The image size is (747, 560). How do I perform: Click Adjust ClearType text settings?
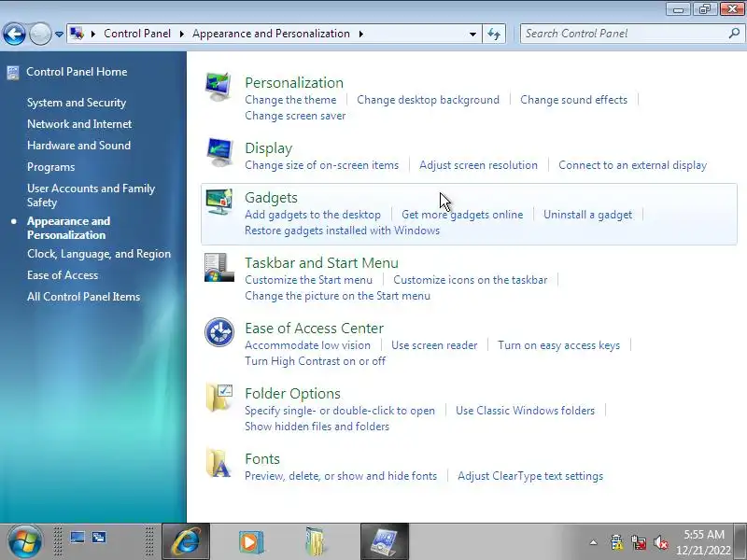coord(530,476)
